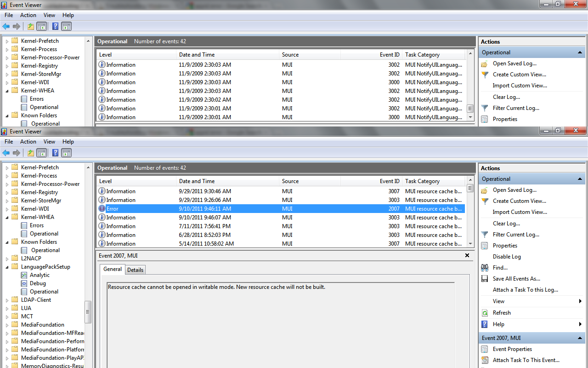Click Attach a Task To this Log...

click(526, 290)
